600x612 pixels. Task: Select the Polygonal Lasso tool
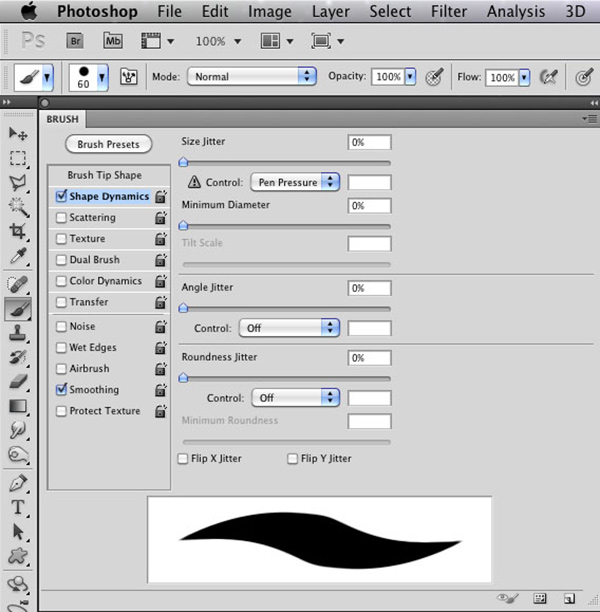[x=18, y=183]
